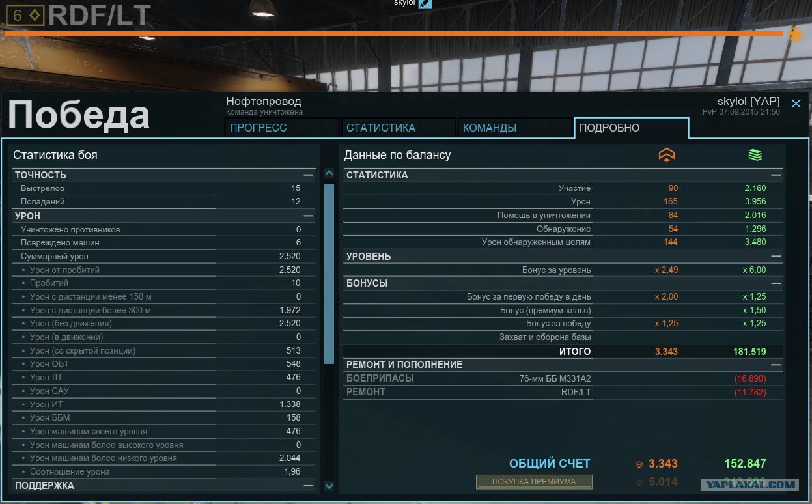Screen dimensions: 812x504
Task: Click the ОБЩИЙ СЧЕТ label
Action: coord(550,464)
